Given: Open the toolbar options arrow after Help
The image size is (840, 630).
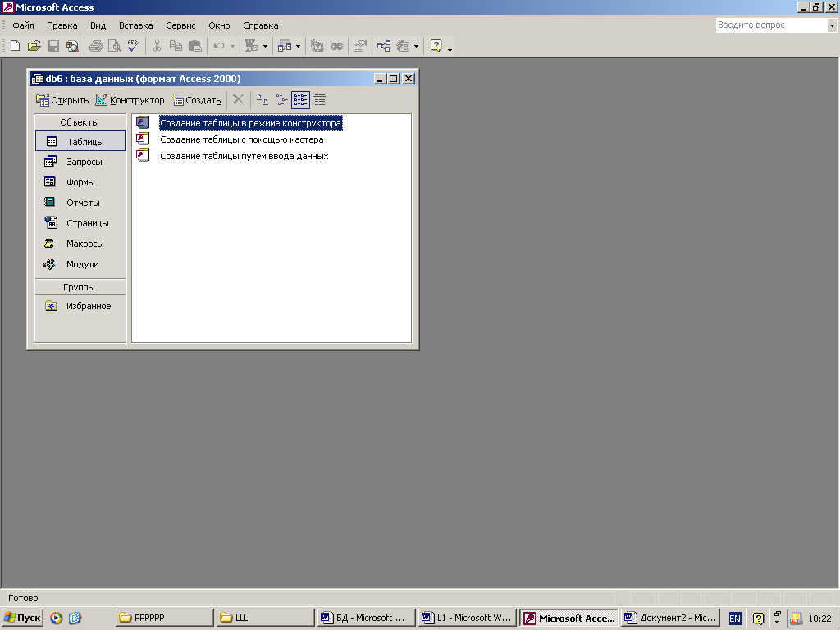Looking at the screenshot, I should 450,48.
